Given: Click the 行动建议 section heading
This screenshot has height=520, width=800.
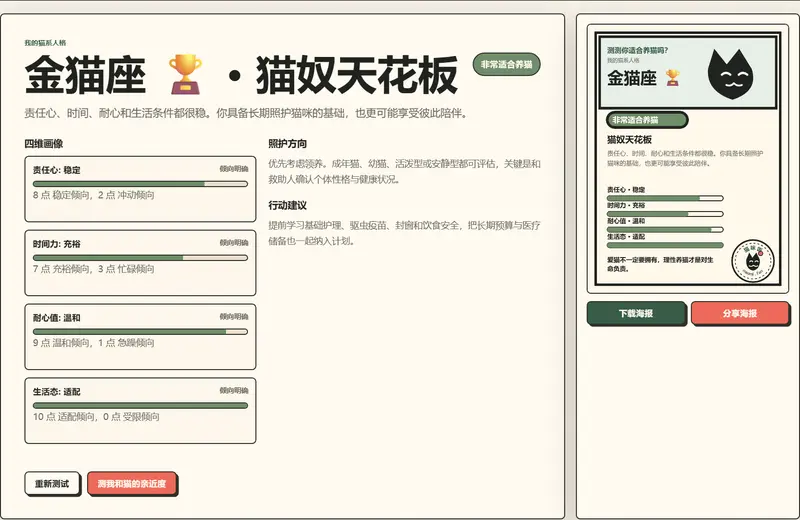Looking at the screenshot, I should click(x=288, y=206).
